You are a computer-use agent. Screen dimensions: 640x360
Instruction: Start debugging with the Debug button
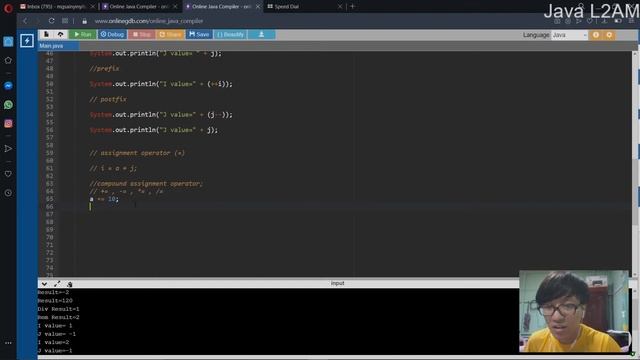(112, 35)
